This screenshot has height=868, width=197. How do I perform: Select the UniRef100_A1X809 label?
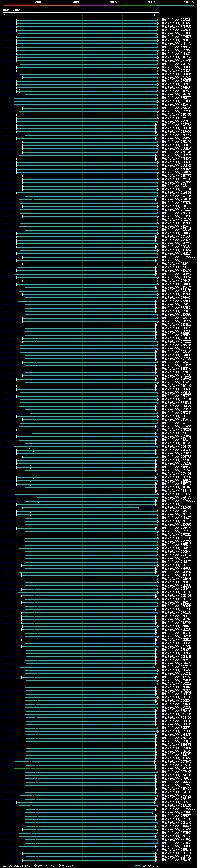(176, 437)
